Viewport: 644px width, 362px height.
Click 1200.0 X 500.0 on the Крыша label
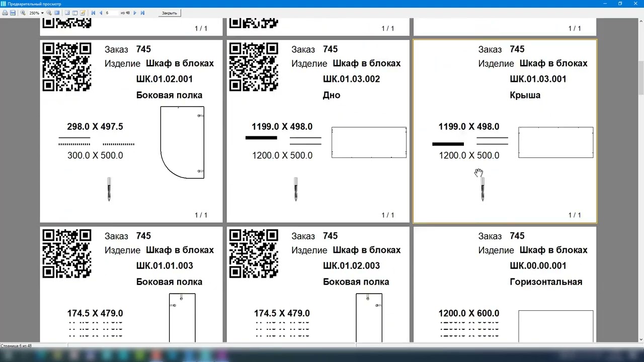tap(469, 155)
